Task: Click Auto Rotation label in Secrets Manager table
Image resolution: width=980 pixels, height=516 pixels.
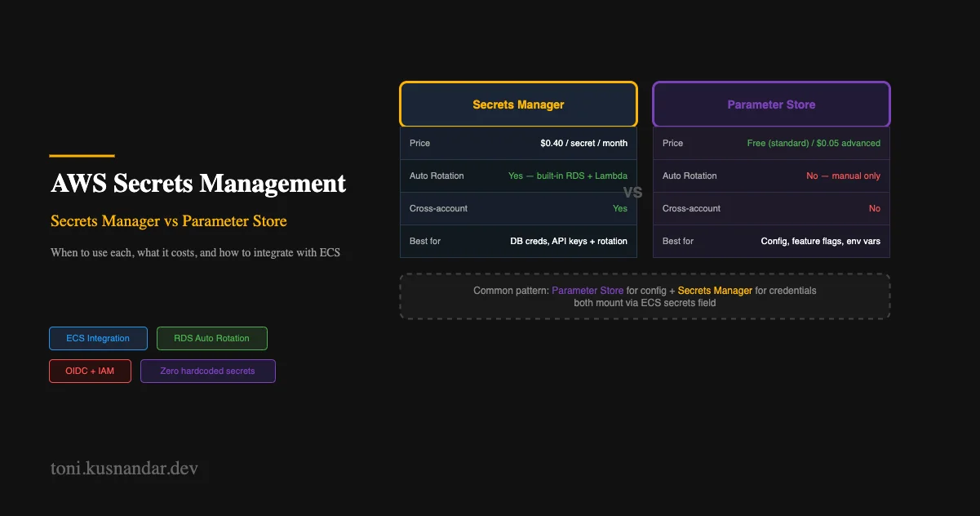Action: coord(437,176)
